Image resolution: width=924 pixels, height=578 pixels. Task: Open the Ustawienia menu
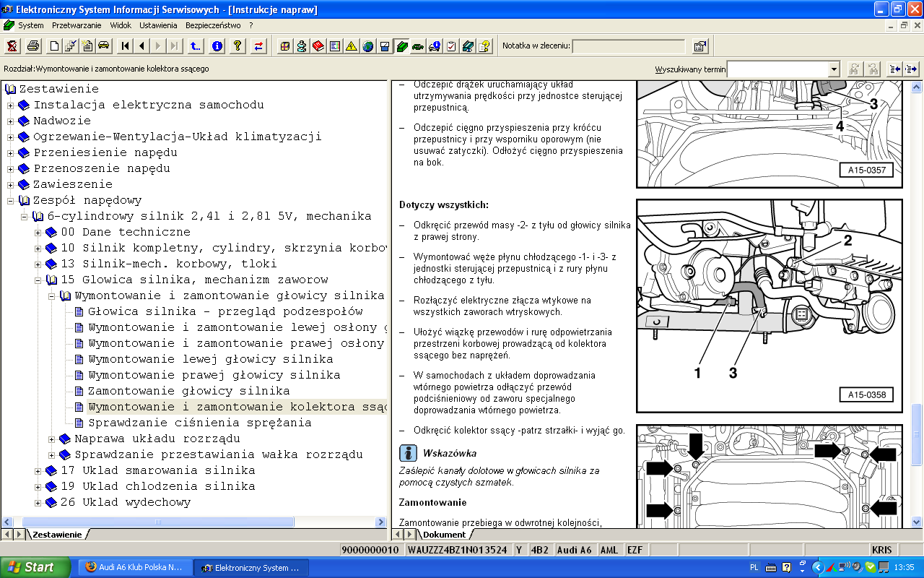[158, 25]
